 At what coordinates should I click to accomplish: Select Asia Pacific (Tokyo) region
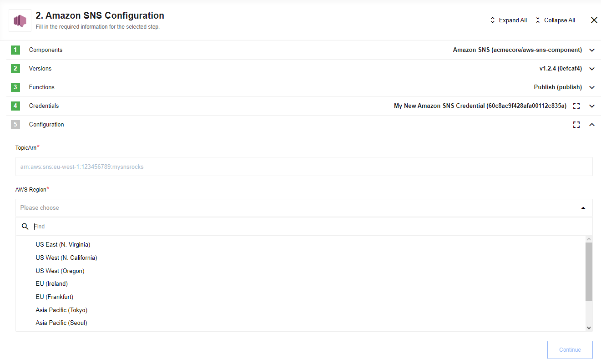pyautogui.click(x=61, y=310)
